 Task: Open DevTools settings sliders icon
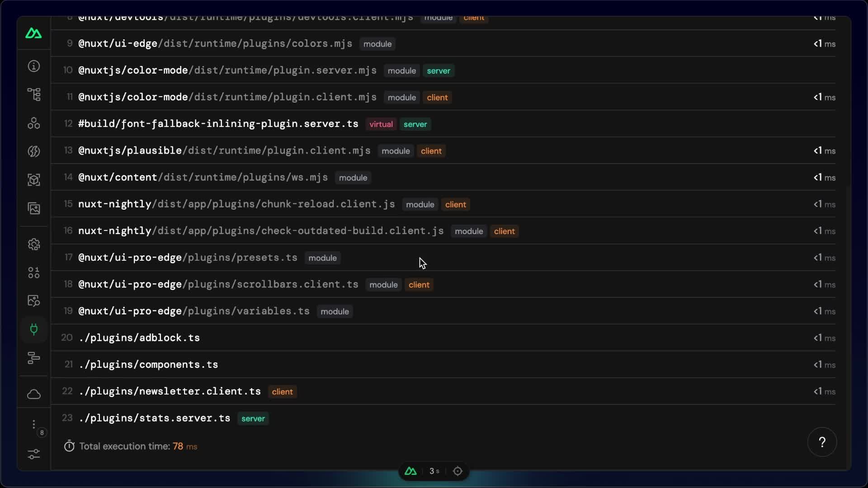coord(34,454)
